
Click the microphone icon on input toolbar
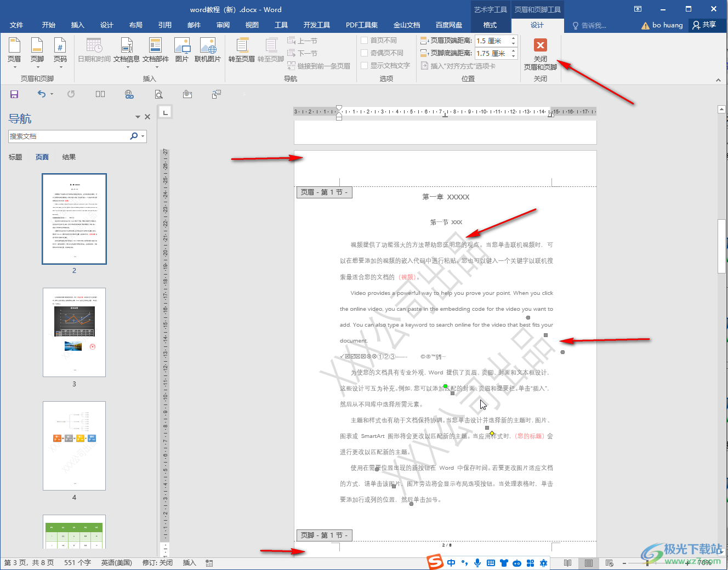(477, 563)
